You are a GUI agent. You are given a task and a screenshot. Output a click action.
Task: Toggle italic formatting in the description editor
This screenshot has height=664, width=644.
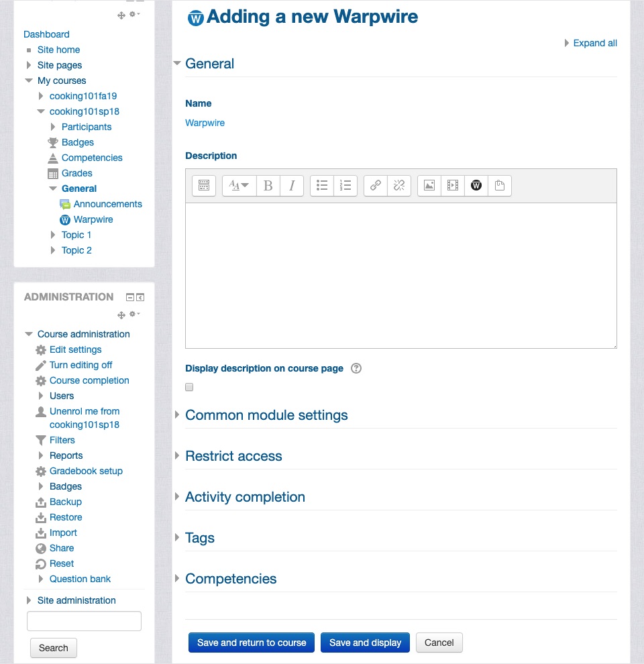point(292,186)
